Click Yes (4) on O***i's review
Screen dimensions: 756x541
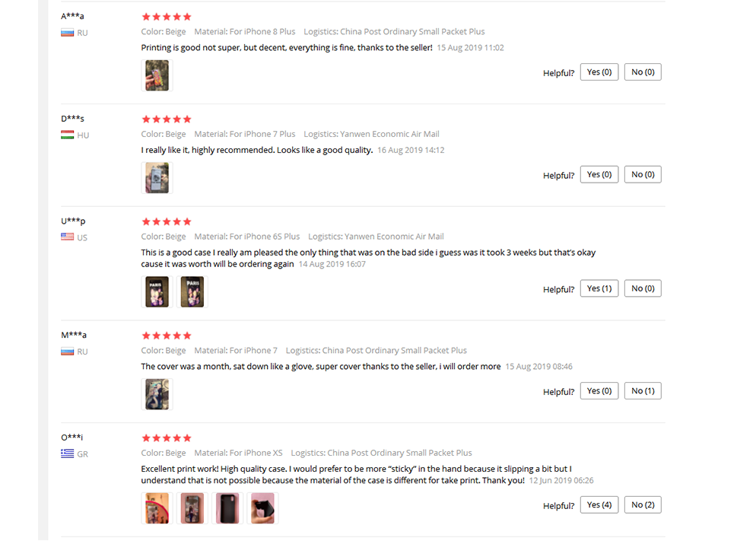tap(599, 504)
